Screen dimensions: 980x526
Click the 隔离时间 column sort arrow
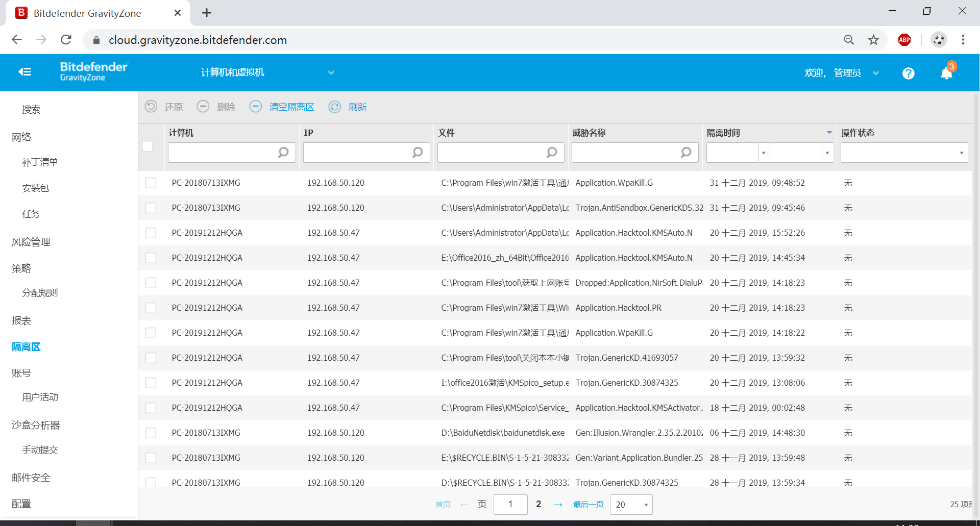(x=829, y=133)
